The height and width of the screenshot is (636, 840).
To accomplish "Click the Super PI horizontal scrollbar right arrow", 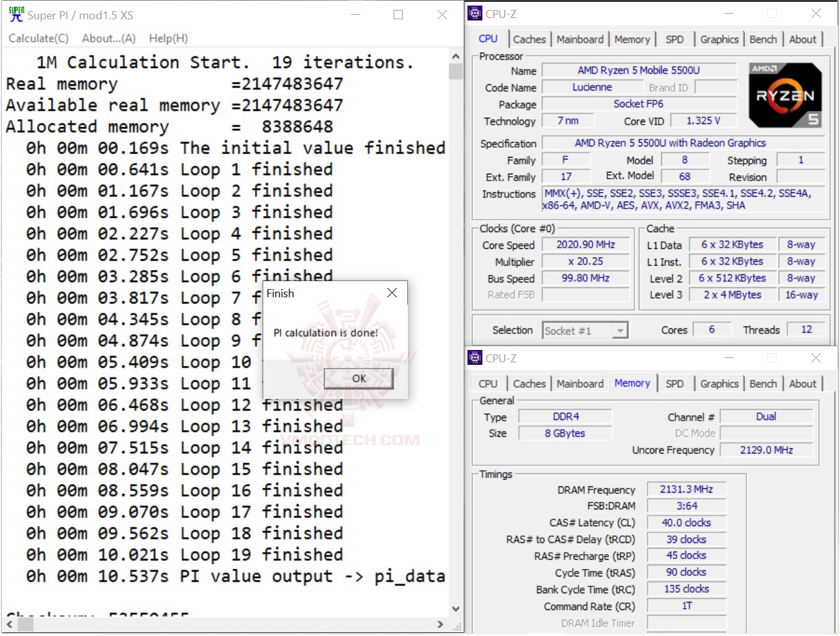I will pos(440,624).
